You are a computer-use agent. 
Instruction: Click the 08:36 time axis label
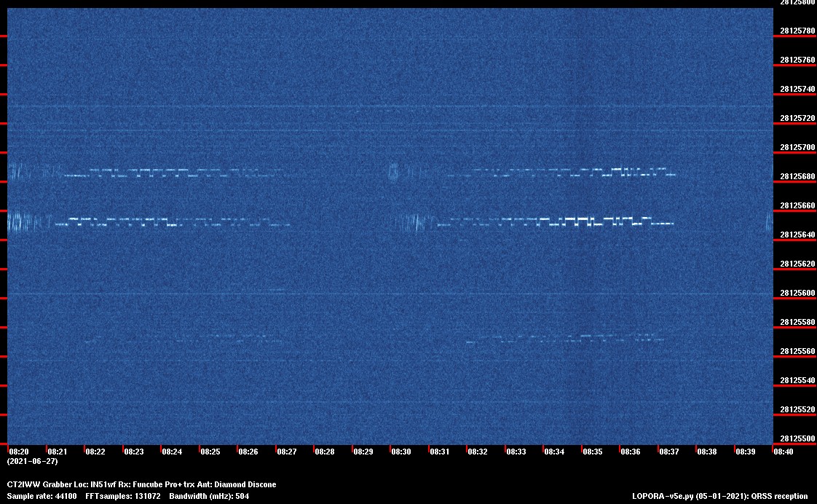point(631,452)
